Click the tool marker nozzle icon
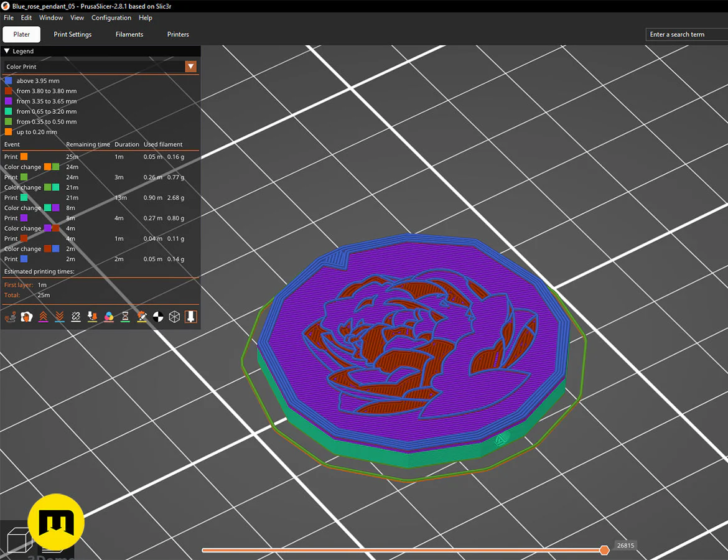The width and height of the screenshot is (728, 560). pos(191,317)
